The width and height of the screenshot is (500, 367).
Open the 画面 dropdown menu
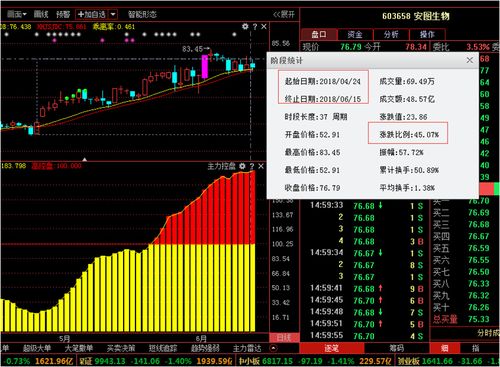coord(16,14)
